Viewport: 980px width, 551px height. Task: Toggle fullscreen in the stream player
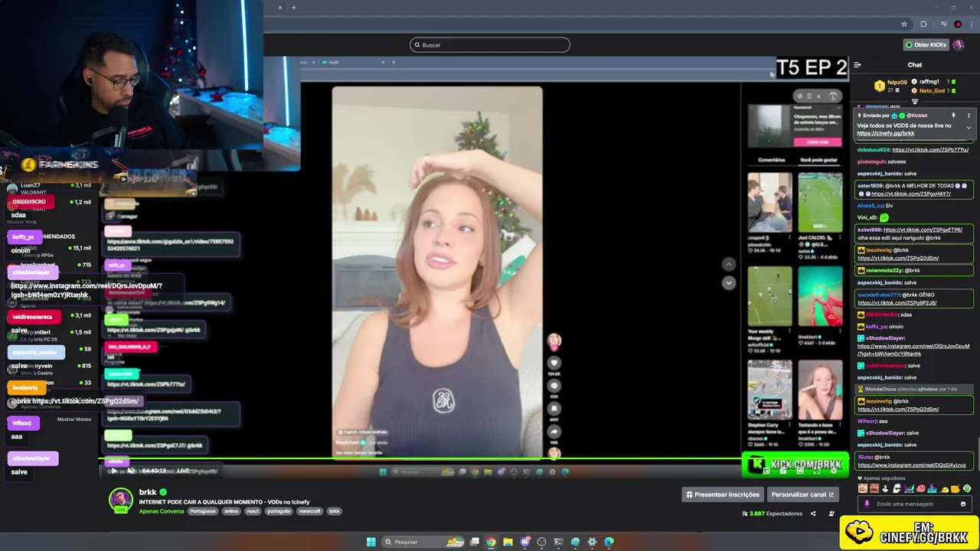pyautogui.click(x=817, y=471)
